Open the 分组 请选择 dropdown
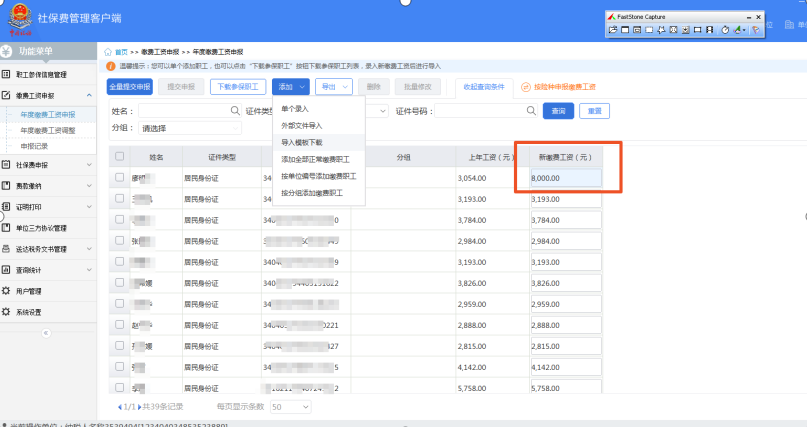 click(189, 128)
